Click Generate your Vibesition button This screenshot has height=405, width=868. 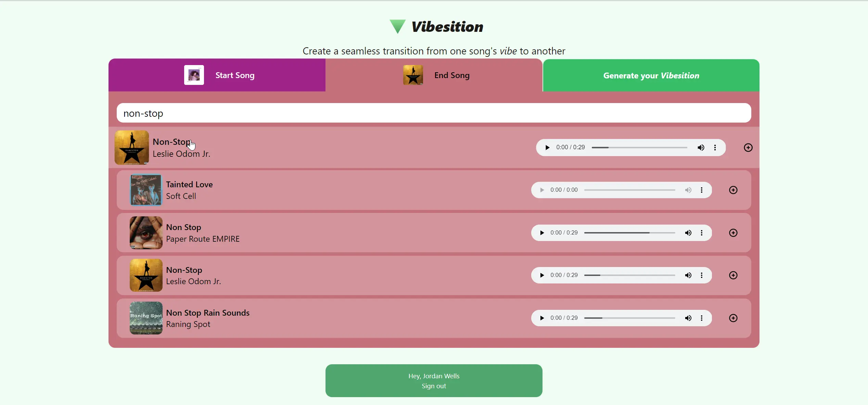[652, 75]
